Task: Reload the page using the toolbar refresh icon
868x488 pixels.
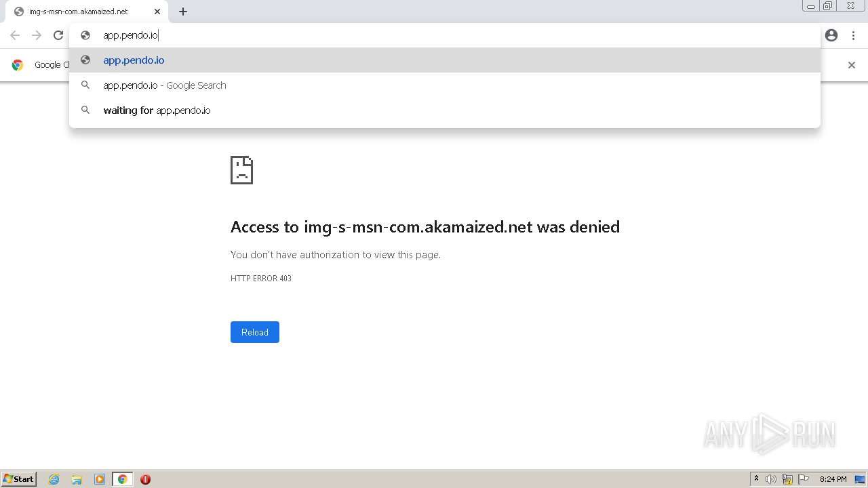Action: click(x=58, y=35)
